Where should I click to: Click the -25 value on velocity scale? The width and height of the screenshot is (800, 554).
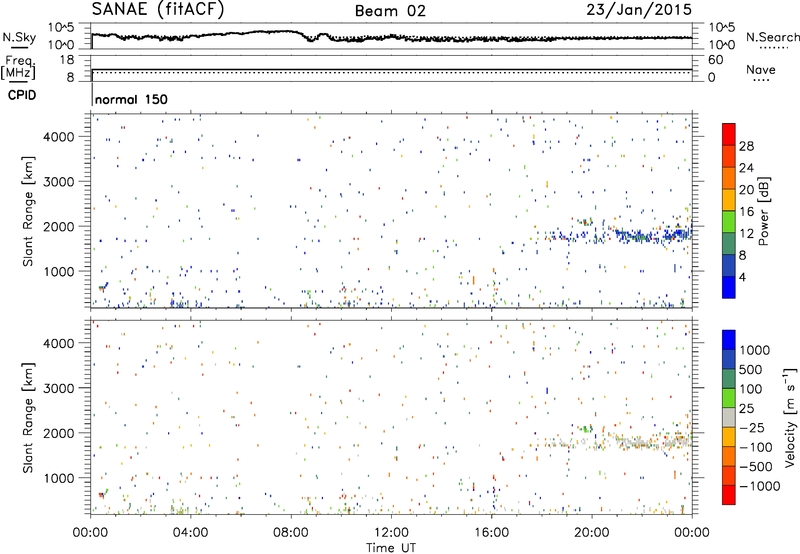[x=752, y=427]
